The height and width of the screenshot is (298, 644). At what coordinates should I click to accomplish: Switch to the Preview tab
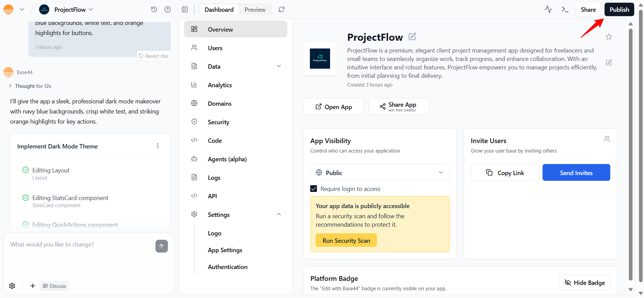255,9
